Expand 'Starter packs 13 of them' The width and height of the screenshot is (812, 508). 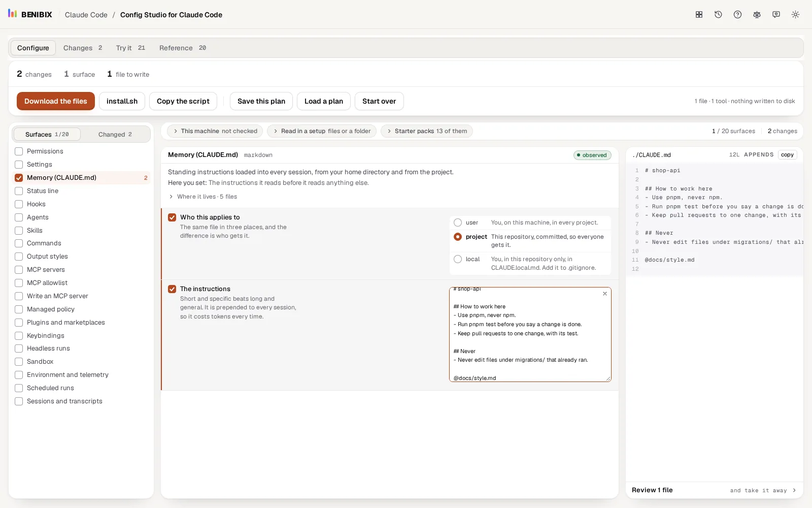427,131
